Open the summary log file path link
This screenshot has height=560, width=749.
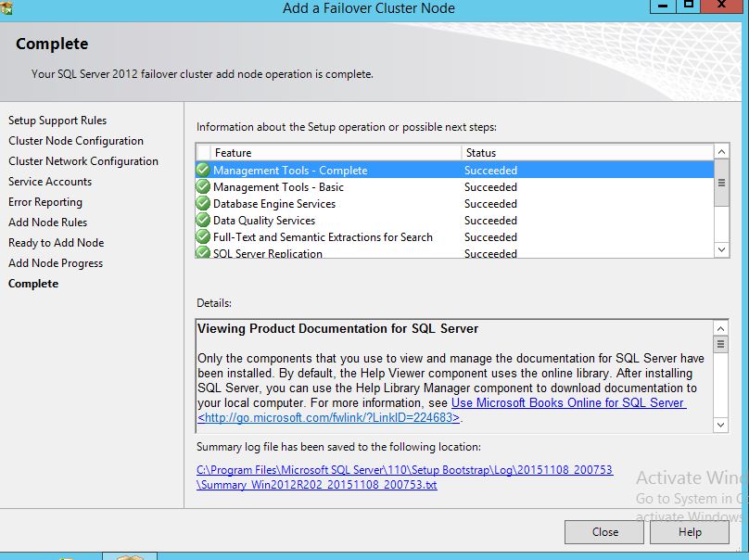click(404, 477)
